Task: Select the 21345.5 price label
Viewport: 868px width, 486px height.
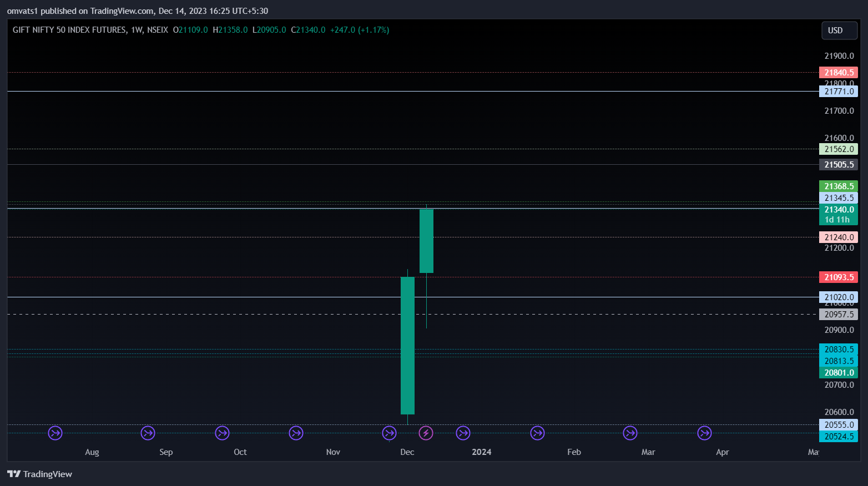Action: coord(839,198)
